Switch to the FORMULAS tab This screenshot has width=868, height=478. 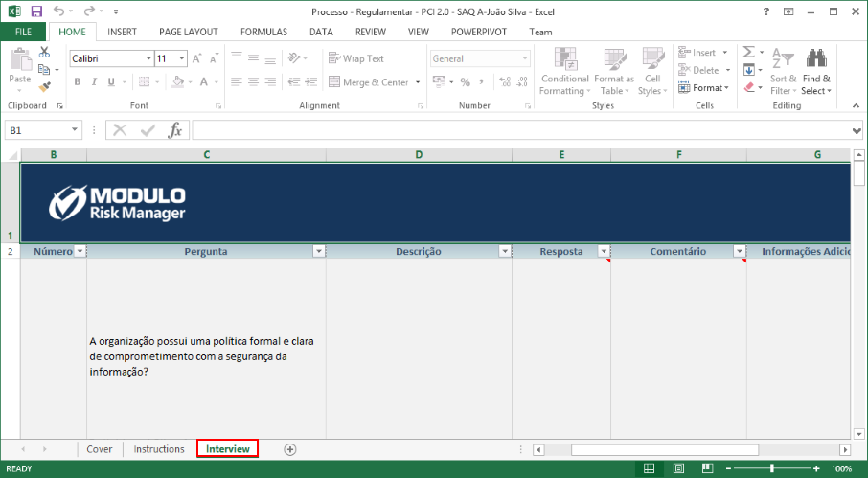pyautogui.click(x=263, y=32)
